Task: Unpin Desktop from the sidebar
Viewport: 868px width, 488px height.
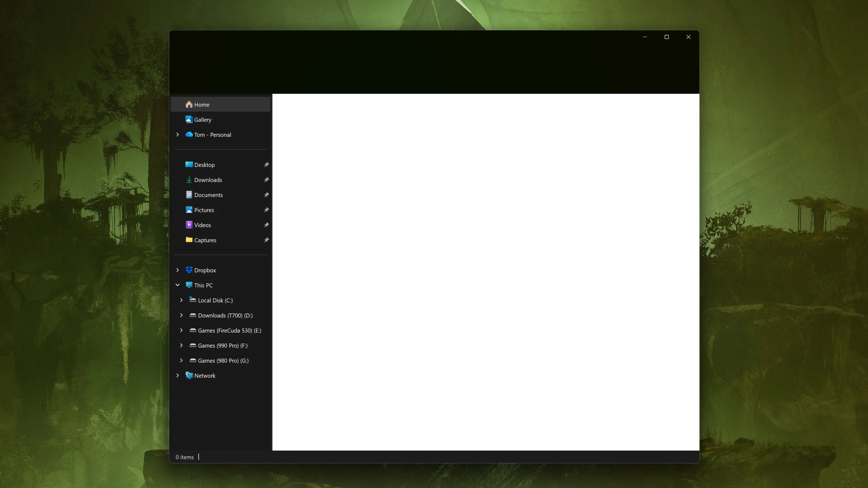Action: 266,164
